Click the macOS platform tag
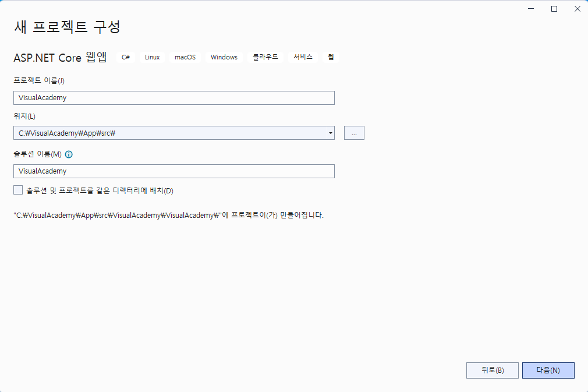The image size is (588, 392). (x=185, y=57)
